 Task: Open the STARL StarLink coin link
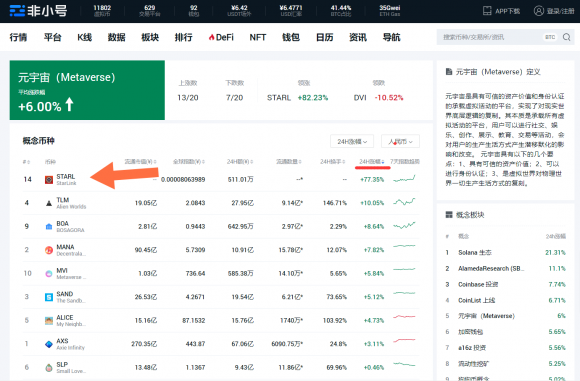coord(66,179)
